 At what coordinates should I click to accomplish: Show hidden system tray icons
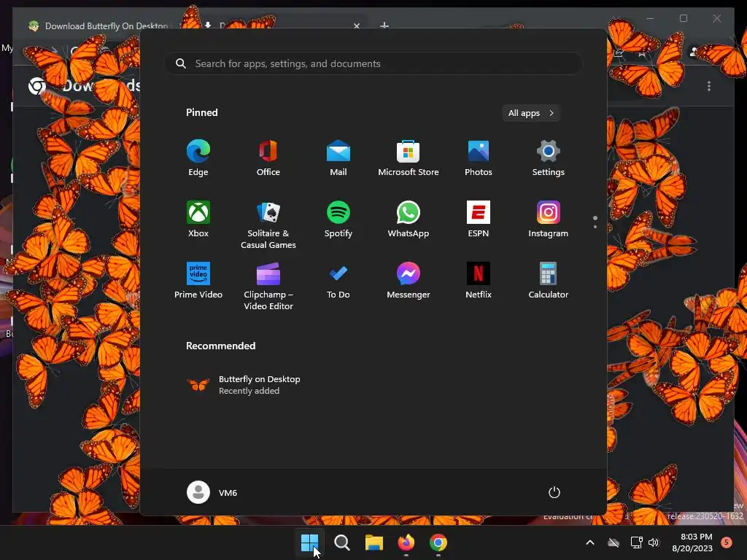pyautogui.click(x=589, y=542)
